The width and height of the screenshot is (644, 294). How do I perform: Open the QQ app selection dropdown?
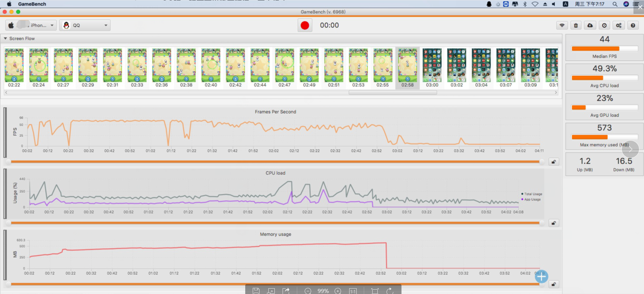pyautogui.click(x=85, y=25)
